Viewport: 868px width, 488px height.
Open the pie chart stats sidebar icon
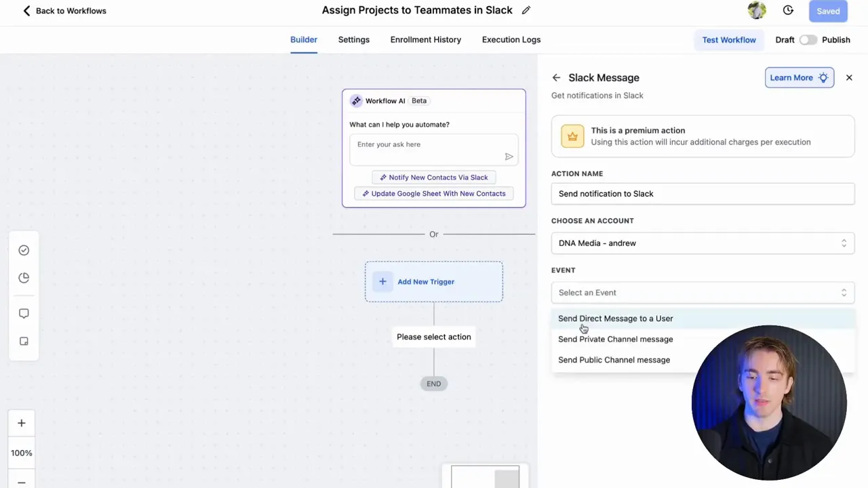coord(24,278)
